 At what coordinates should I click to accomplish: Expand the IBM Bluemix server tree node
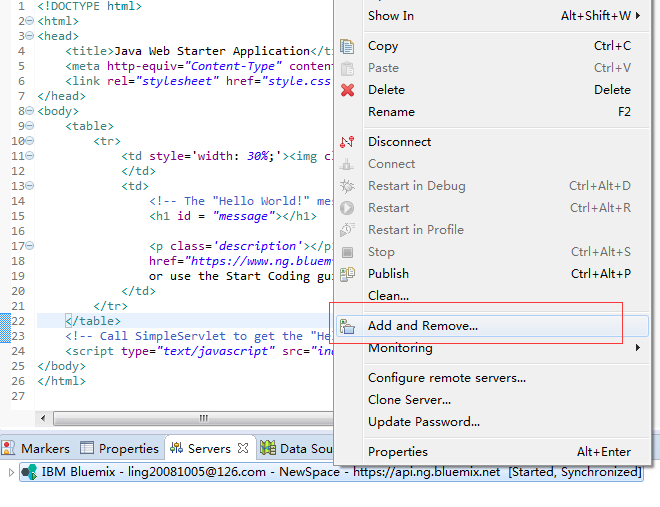(x=11, y=472)
